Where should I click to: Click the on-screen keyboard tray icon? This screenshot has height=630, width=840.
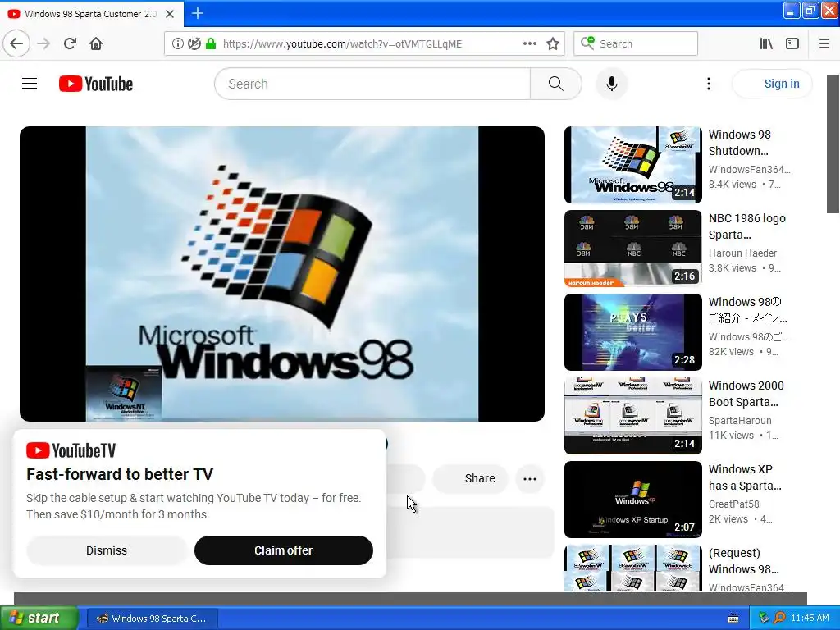[x=733, y=619]
